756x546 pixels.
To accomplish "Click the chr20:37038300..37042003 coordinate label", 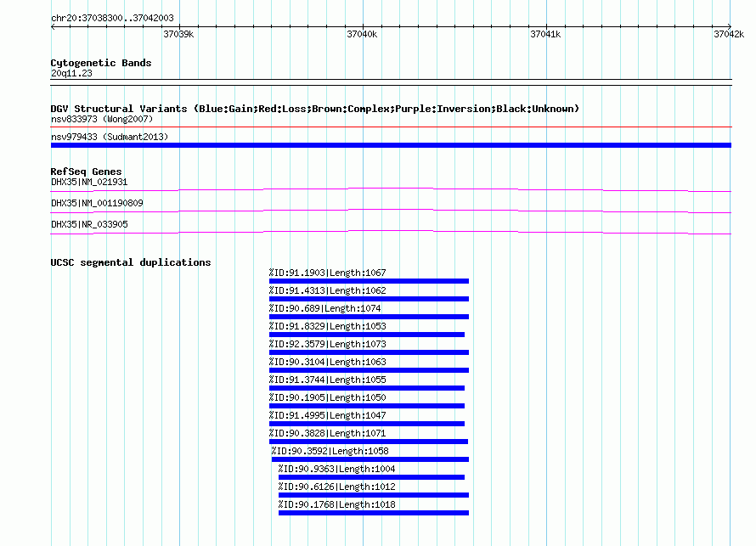I will pyautogui.click(x=112, y=18).
